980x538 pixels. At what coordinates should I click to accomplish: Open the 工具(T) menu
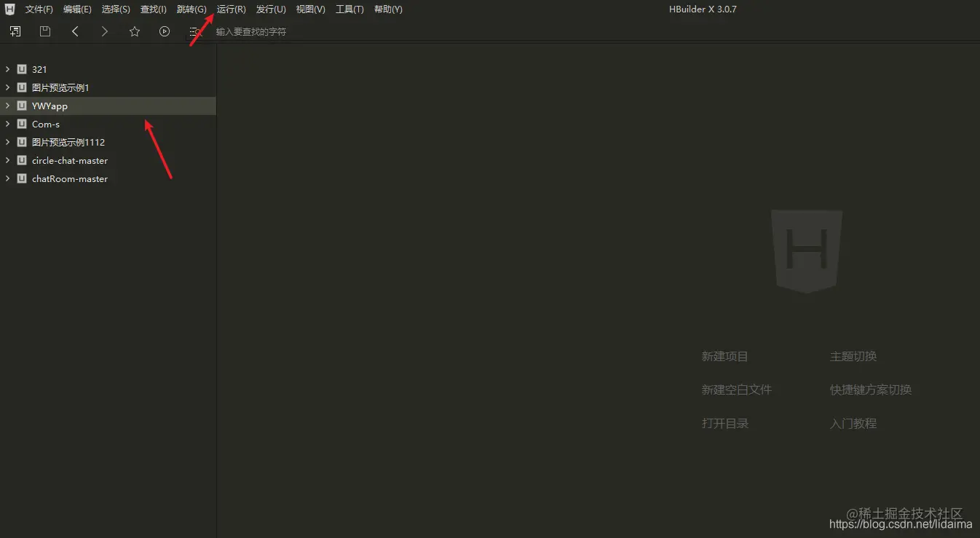349,9
